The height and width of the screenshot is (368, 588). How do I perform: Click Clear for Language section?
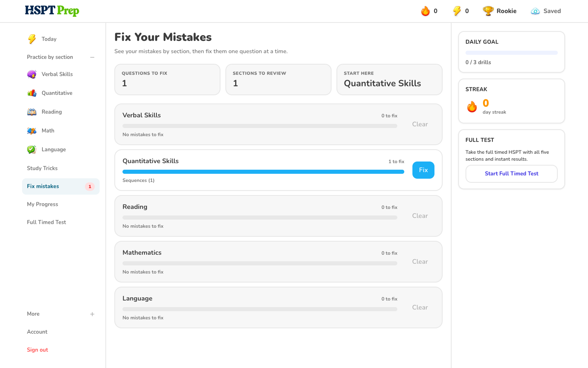pos(420,307)
